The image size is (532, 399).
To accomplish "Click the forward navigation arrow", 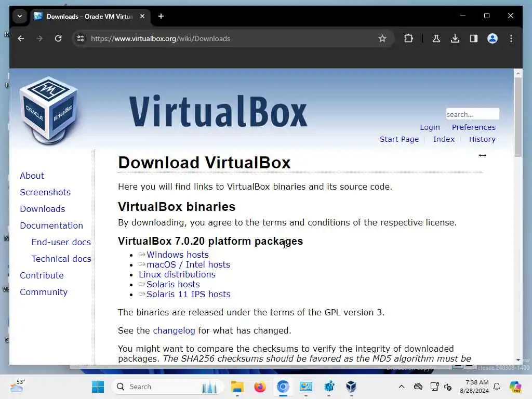I will click(x=39, y=38).
